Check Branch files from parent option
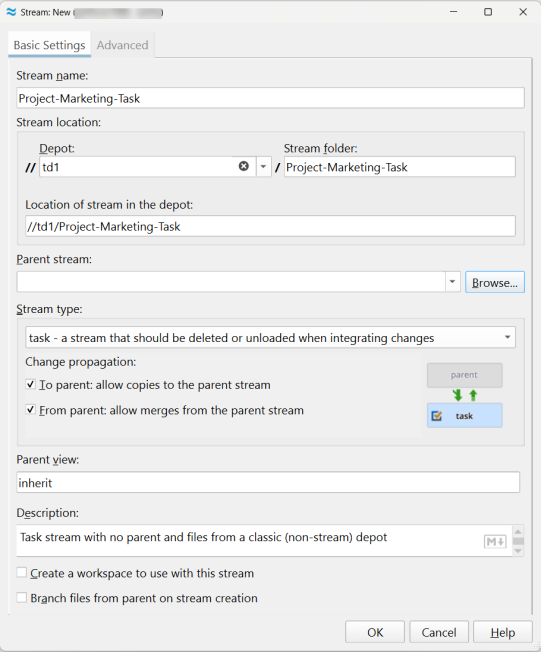This screenshot has height=652, width=541. coord(22,598)
